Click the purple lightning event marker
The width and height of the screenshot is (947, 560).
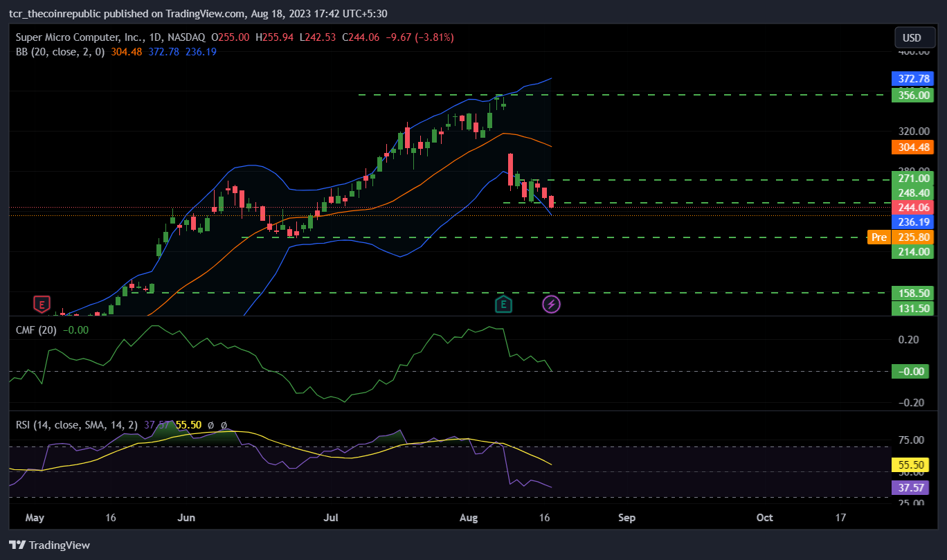[x=551, y=304]
